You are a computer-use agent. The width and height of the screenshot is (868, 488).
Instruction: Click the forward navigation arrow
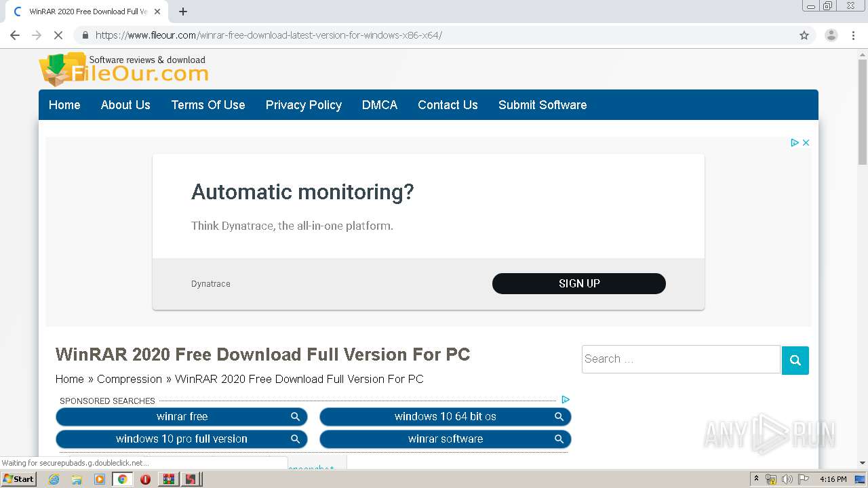[x=37, y=35]
